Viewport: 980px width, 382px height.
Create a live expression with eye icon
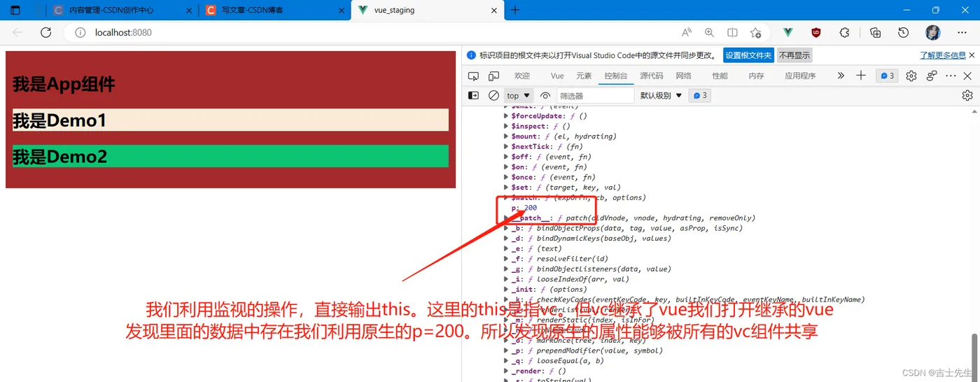[545, 95]
